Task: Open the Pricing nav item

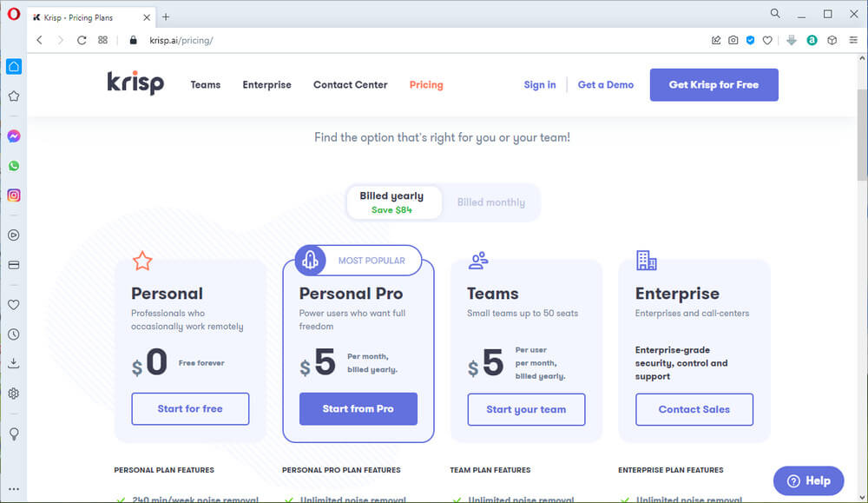Action: 426,85
